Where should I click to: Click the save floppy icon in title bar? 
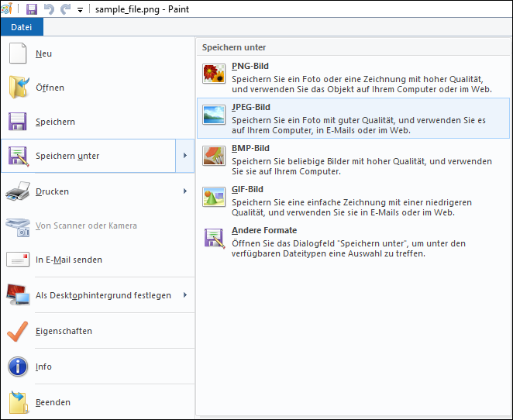point(32,9)
